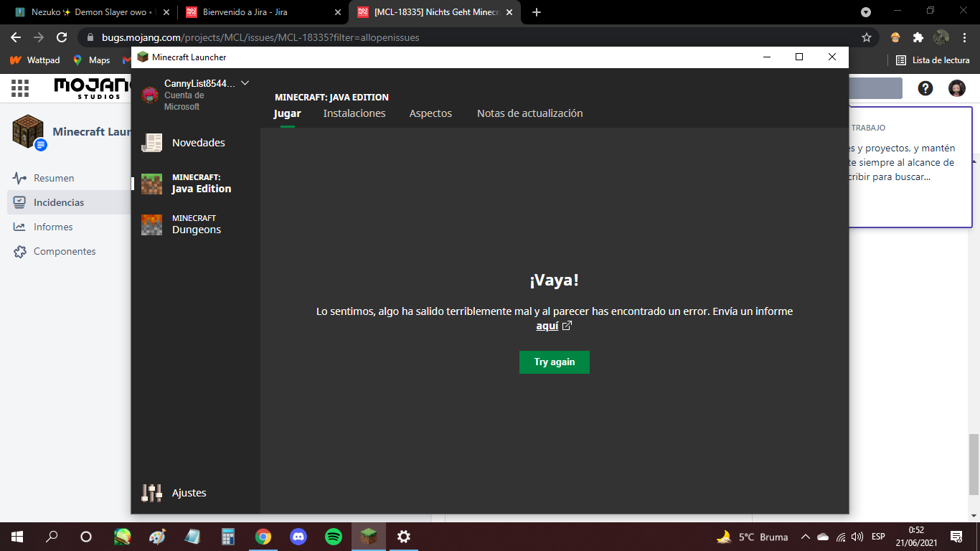980x551 pixels.
Task: Open the Wattpad bookmark
Action: [35, 60]
